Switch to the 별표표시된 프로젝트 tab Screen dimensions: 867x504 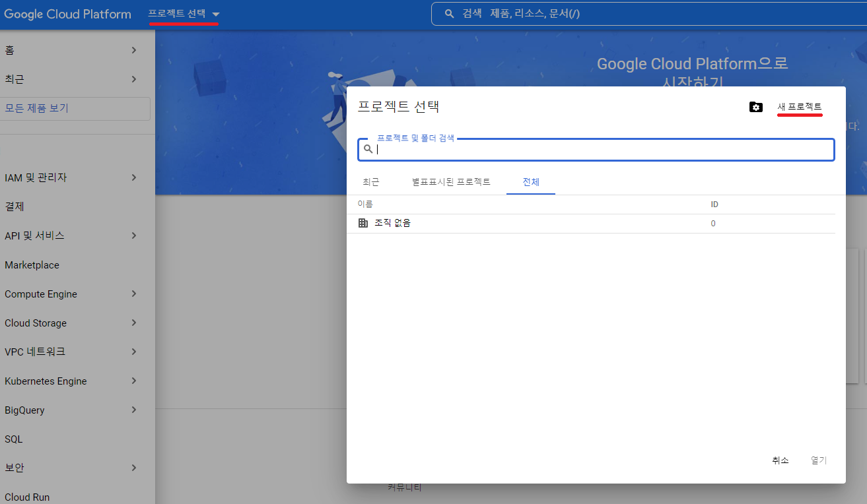[x=451, y=182]
